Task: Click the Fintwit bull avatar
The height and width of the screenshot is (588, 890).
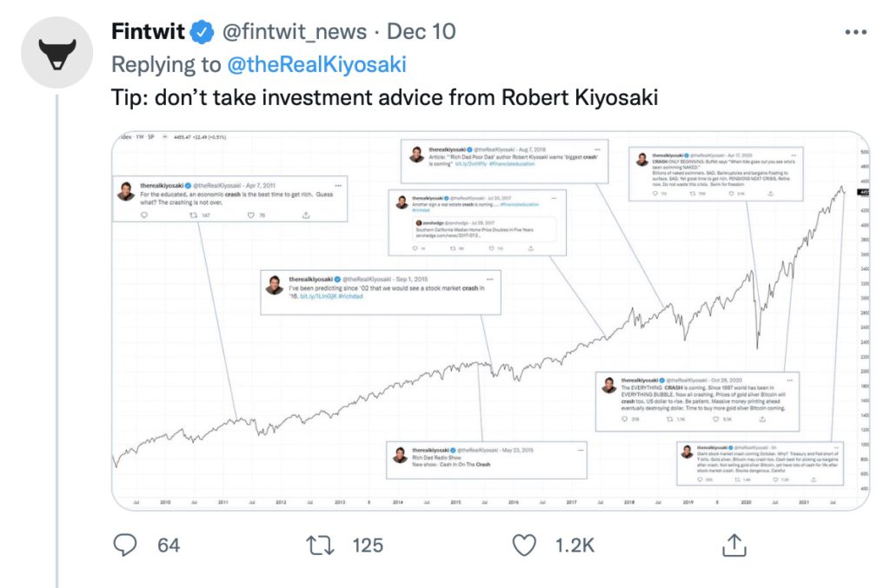Action: pos(56,52)
